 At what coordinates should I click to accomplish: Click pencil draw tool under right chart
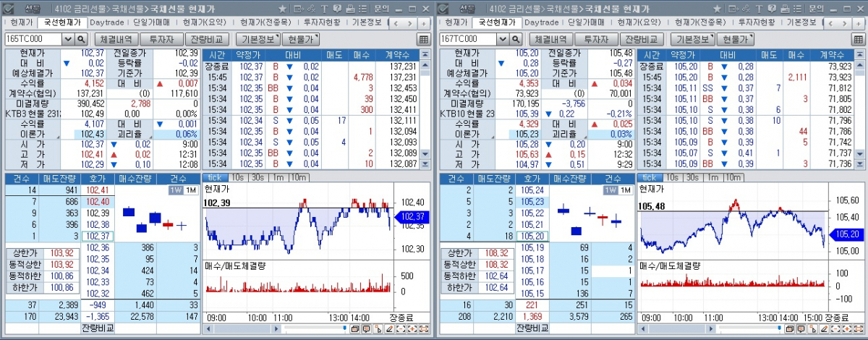coord(823,328)
